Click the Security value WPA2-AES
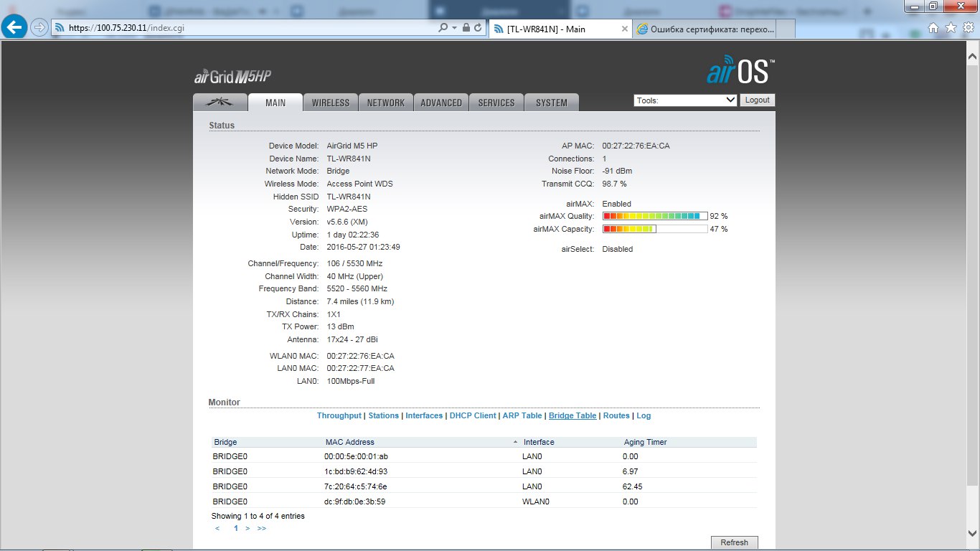The image size is (980, 551). click(x=347, y=209)
